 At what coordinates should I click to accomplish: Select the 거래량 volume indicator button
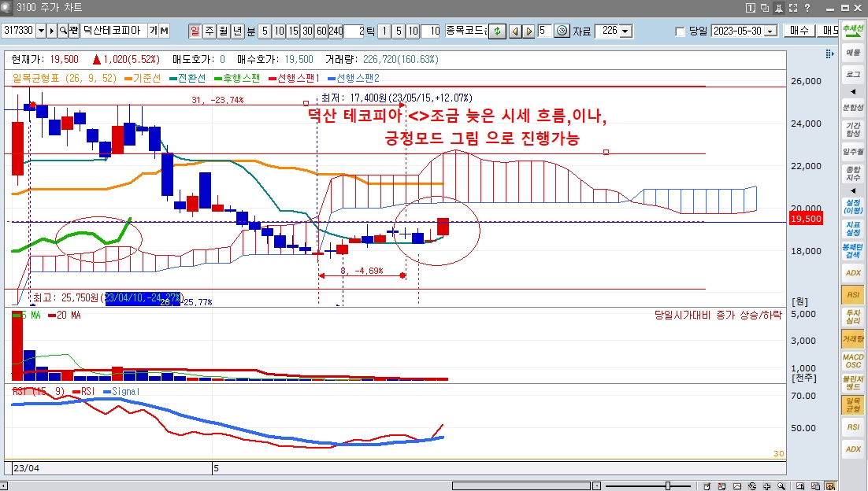pos(853,338)
